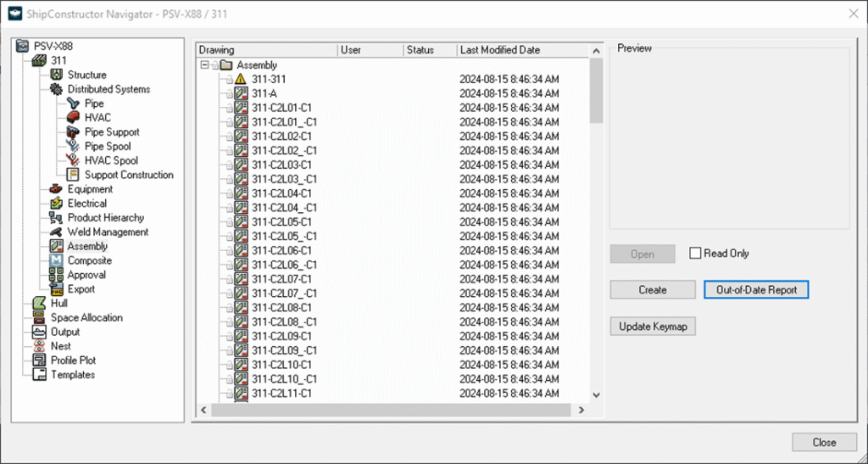868x464 pixels.
Task: Click the date cell of 311-C2L02_-C1 row
Action: [x=509, y=151]
